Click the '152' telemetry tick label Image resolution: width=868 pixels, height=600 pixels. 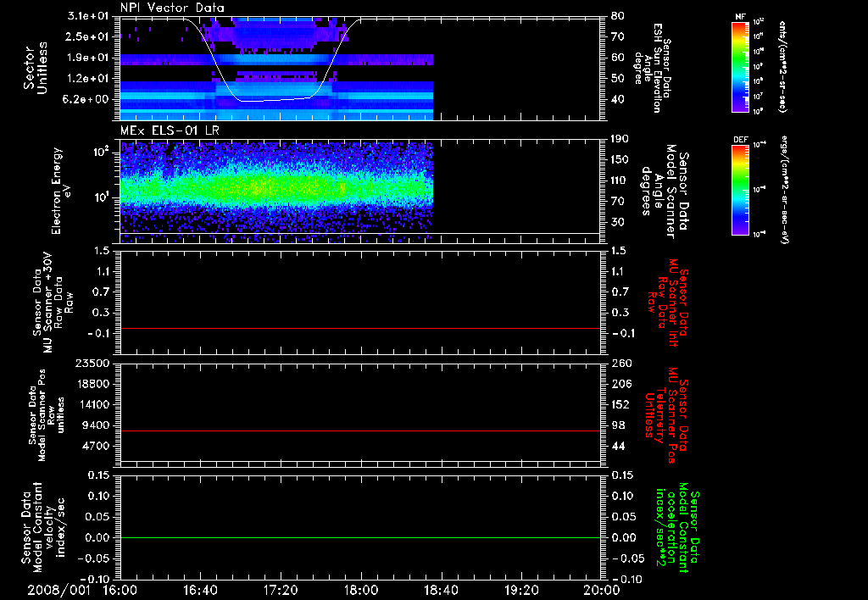point(621,404)
